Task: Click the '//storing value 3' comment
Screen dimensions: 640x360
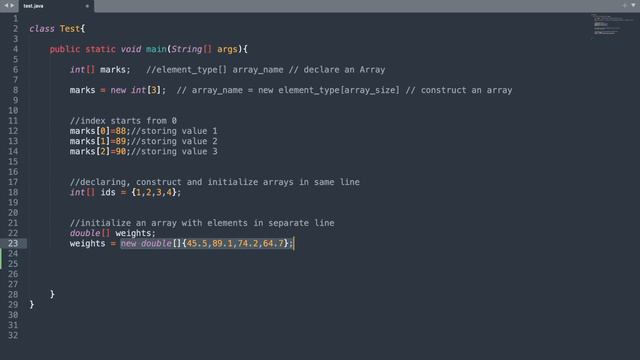Action: (174, 151)
